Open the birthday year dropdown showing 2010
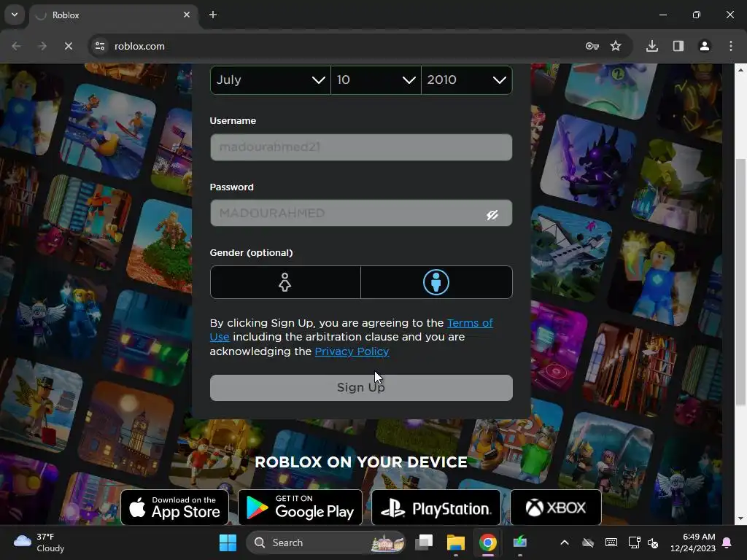Screen dimensions: 747x560 (x=467, y=79)
